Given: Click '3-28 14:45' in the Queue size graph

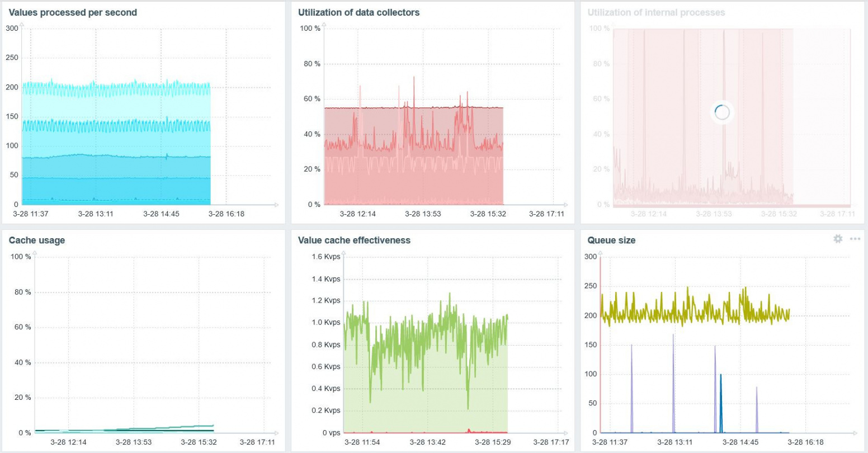Looking at the screenshot, I should [x=740, y=442].
